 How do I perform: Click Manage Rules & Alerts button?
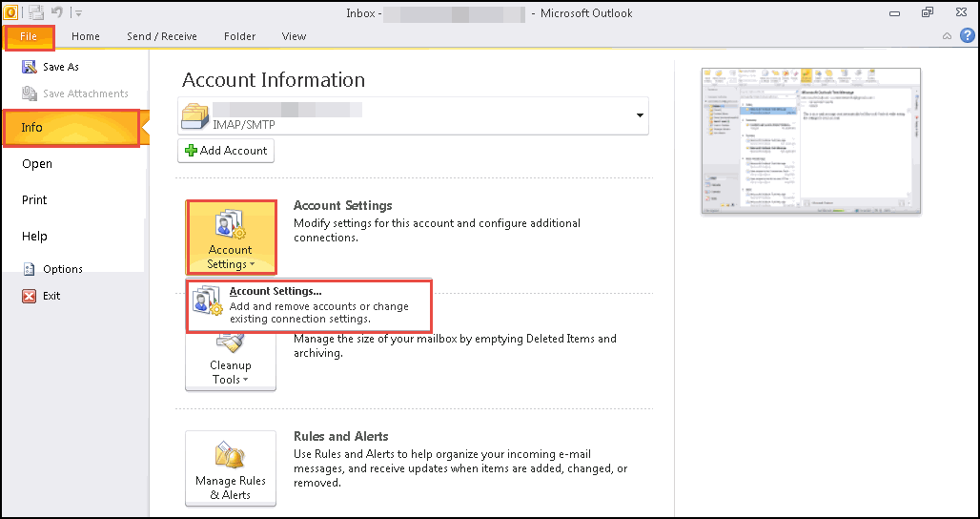pyautogui.click(x=231, y=468)
